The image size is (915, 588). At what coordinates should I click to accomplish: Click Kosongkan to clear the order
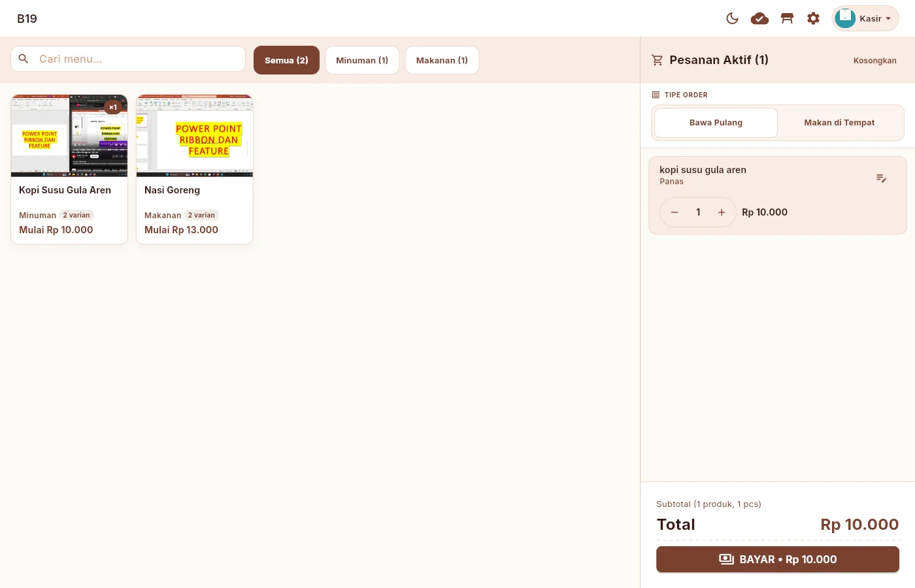[874, 60]
